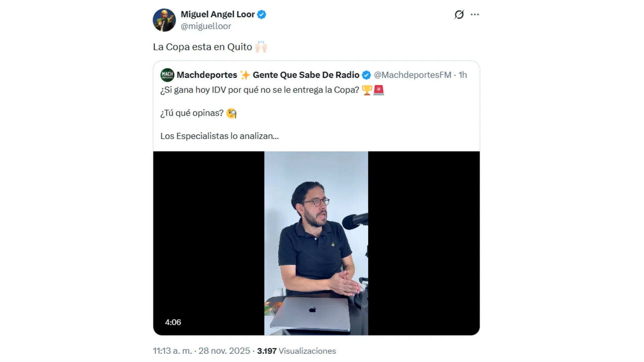This screenshot has height=362, width=644.
Task: Click the monocle face emoji
Action: (x=231, y=113)
